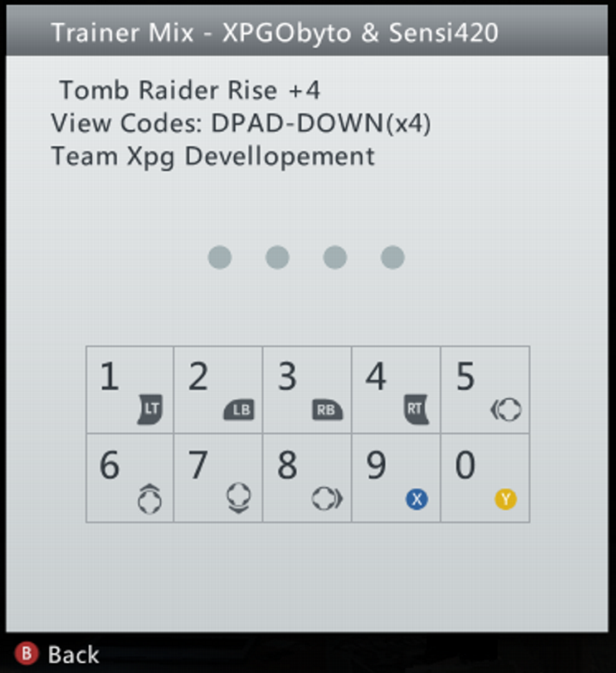Viewport: 616px width, 673px height.
Task: Click the D-pad right icon on key 8
Action: click(x=327, y=499)
